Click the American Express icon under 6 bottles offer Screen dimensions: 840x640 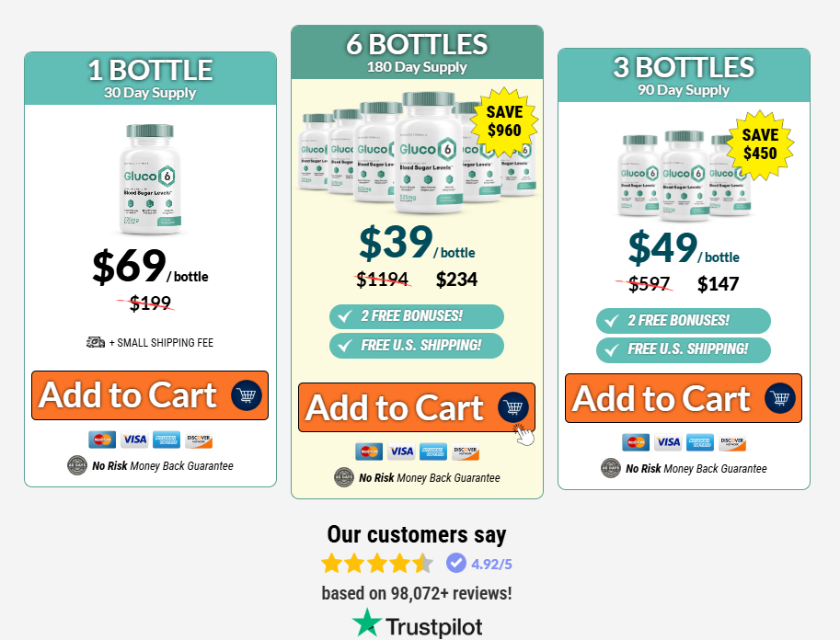point(432,451)
